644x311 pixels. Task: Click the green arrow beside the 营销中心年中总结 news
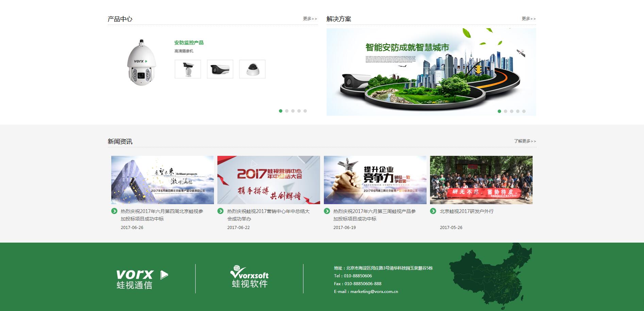click(x=221, y=212)
